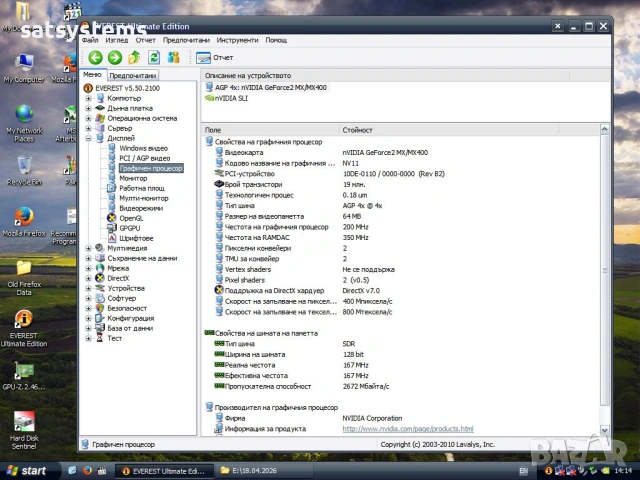
Task: Switch to the Меню tab
Action: (93, 75)
